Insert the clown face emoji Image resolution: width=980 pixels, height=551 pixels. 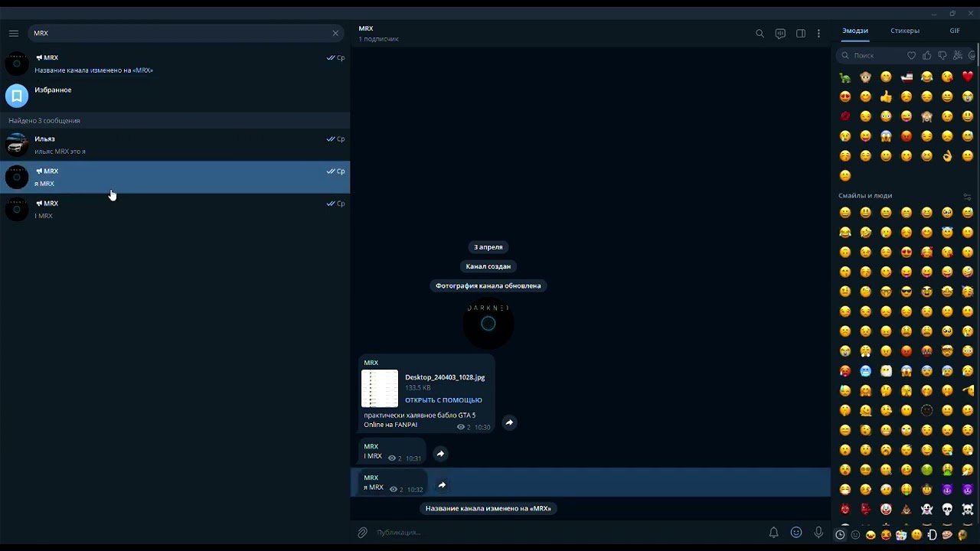886,509
